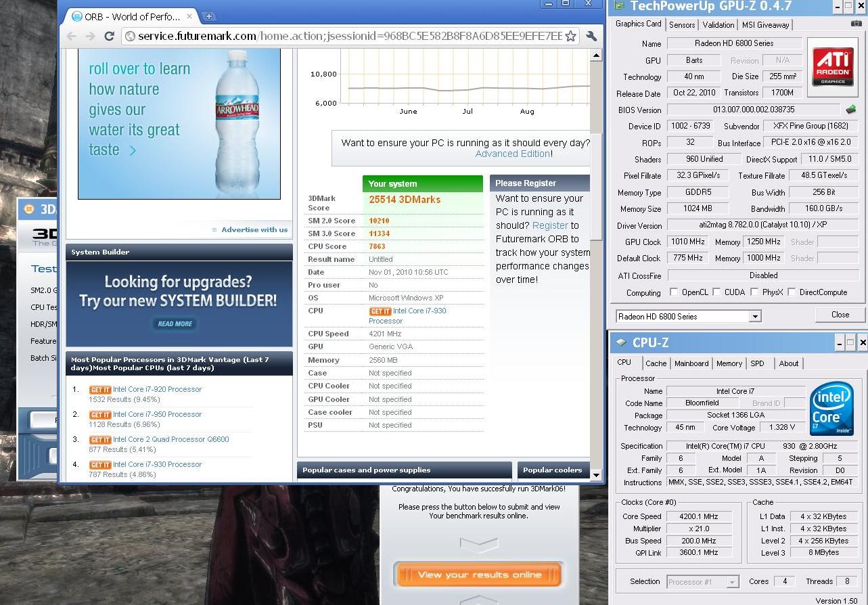Take a GPU-Z screenshot with camera icon
The height and width of the screenshot is (605, 868).
click(x=856, y=24)
